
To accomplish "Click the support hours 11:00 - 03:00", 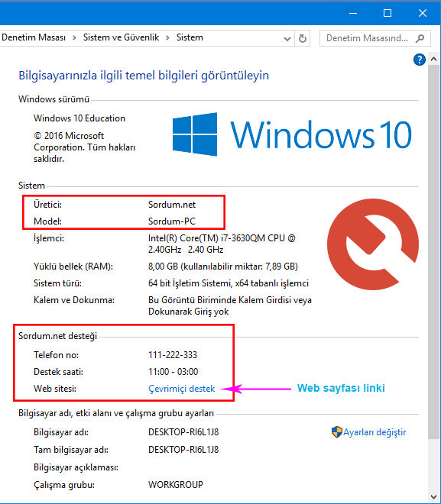I will pyautogui.click(x=173, y=372).
